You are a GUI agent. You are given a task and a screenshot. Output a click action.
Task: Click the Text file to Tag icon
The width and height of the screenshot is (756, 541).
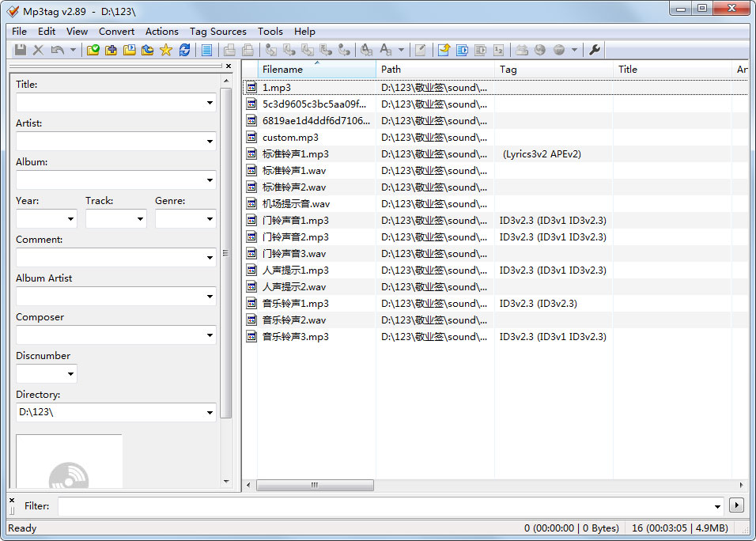tap(326, 50)
